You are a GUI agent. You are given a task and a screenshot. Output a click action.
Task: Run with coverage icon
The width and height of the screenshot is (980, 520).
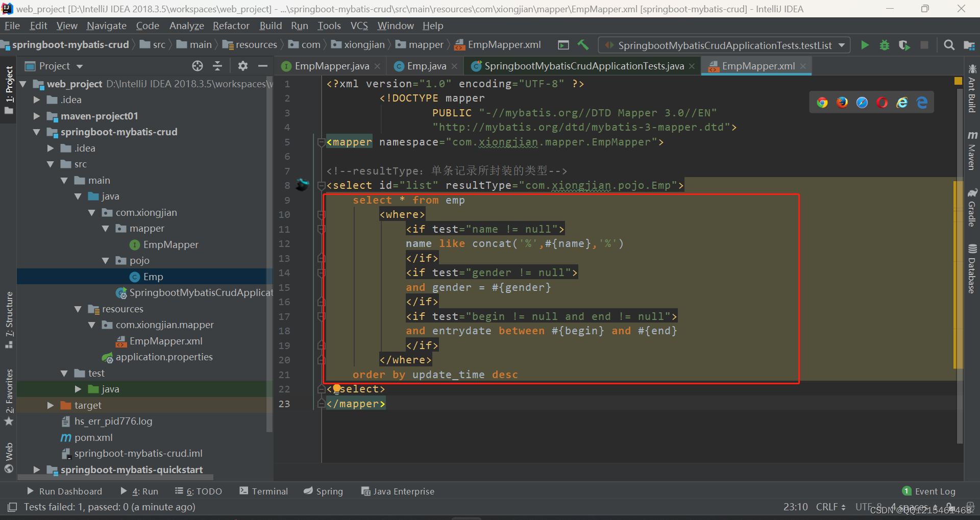click(904, 45)
